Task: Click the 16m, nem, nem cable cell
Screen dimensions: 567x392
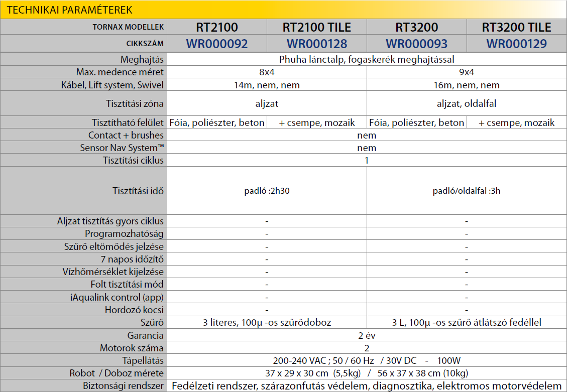Action: (467, 85)
